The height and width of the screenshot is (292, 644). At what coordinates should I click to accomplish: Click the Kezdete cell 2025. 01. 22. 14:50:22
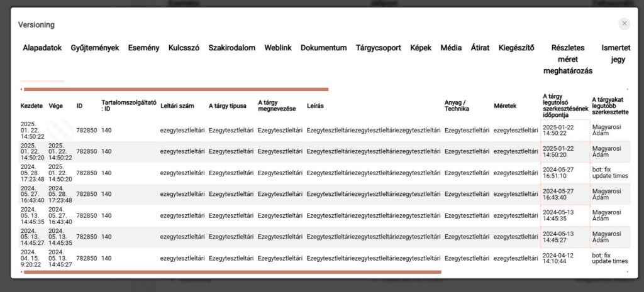33,131
